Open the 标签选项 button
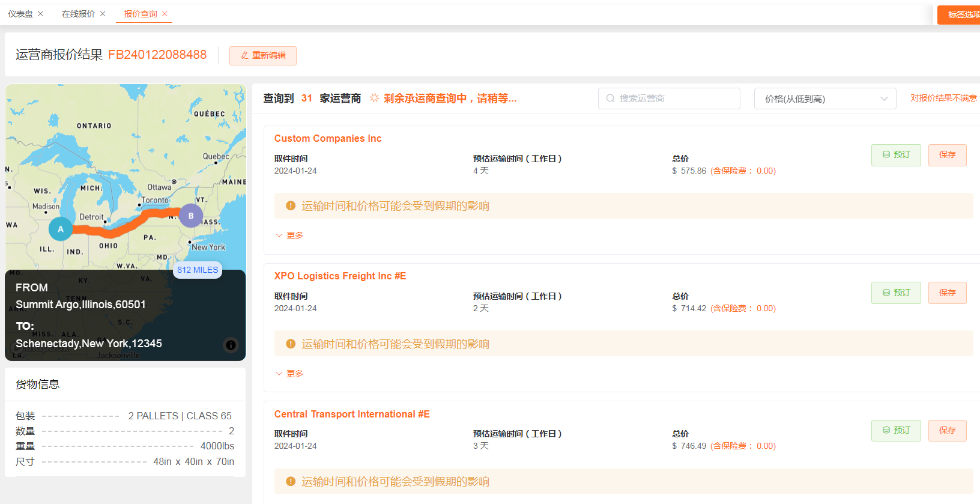The height and width of the screenshot is (504, 980). (x=962, y=14)
